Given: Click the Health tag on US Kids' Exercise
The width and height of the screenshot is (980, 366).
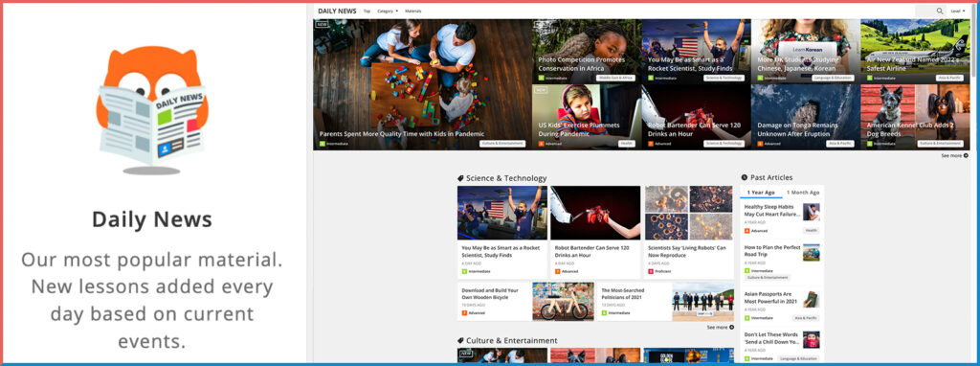Looking at the screenshot, I should coord(626,144).
